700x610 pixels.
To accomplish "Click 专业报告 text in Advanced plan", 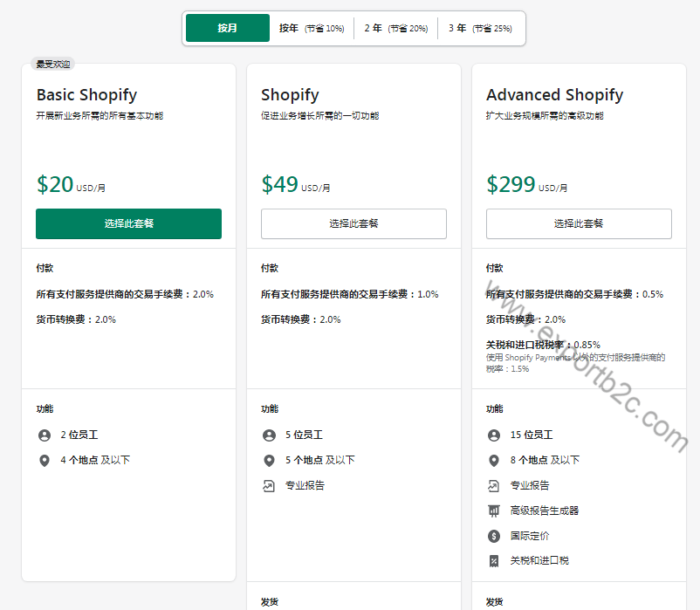I will click(530, 485).
